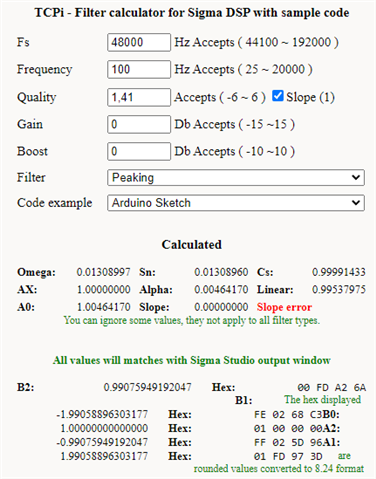Click the Fs accepted range hint text

point(257,42)
